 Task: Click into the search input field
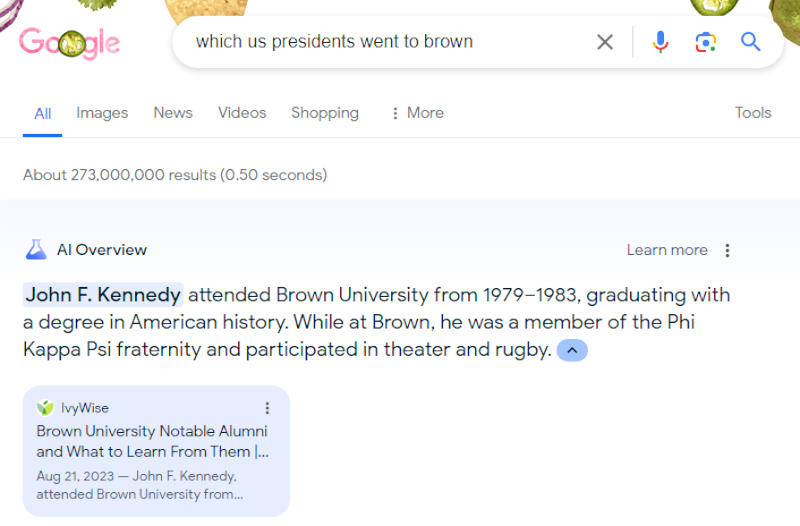(x=380, y=42)
